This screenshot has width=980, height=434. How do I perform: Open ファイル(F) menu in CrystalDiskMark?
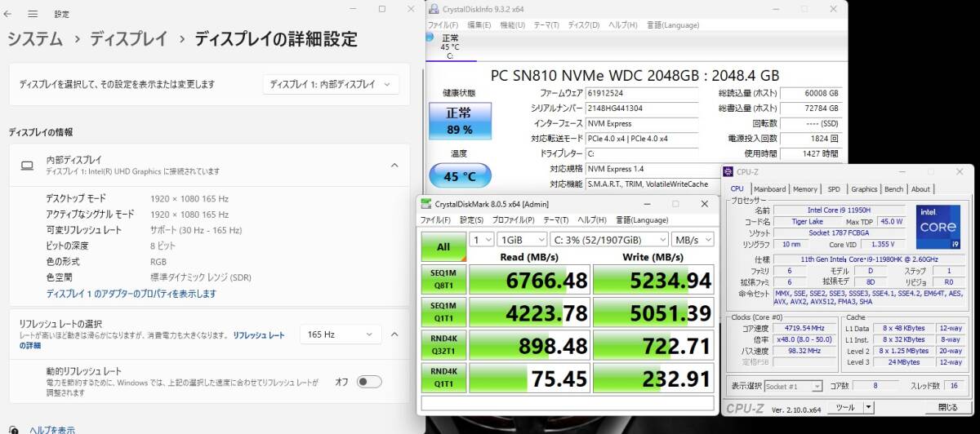437,220
